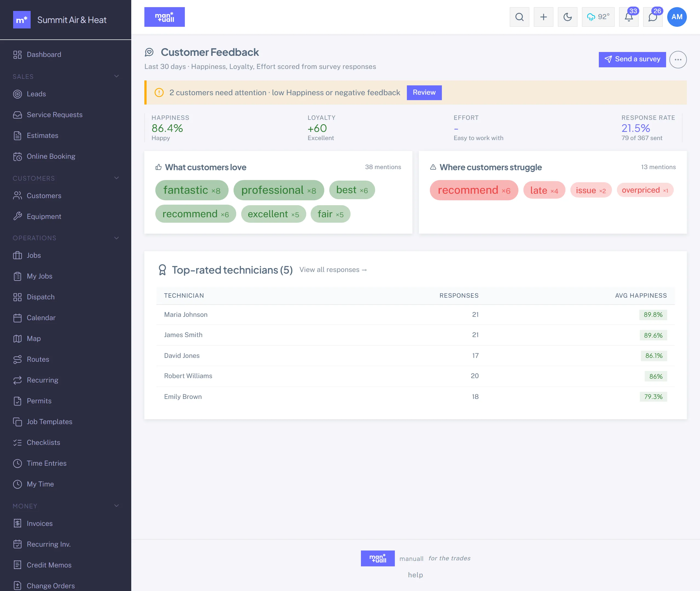Select the 'overpriced ×1' tag
Image resolution: width=700 pixels, height=591 pixels.
coord(645,190)
